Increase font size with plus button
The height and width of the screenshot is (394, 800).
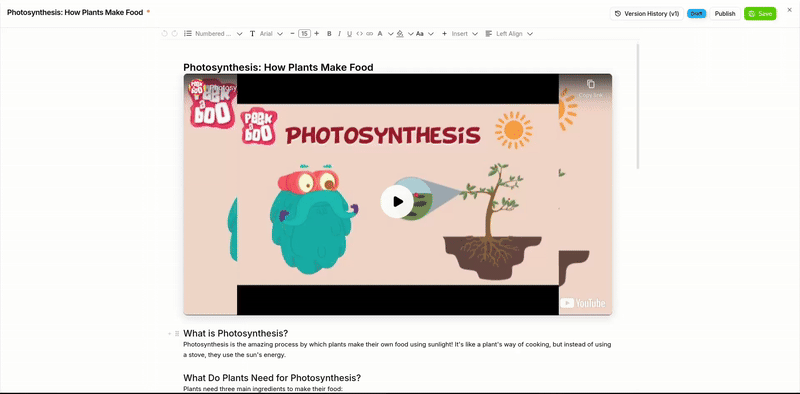click(x=317, y=34)
